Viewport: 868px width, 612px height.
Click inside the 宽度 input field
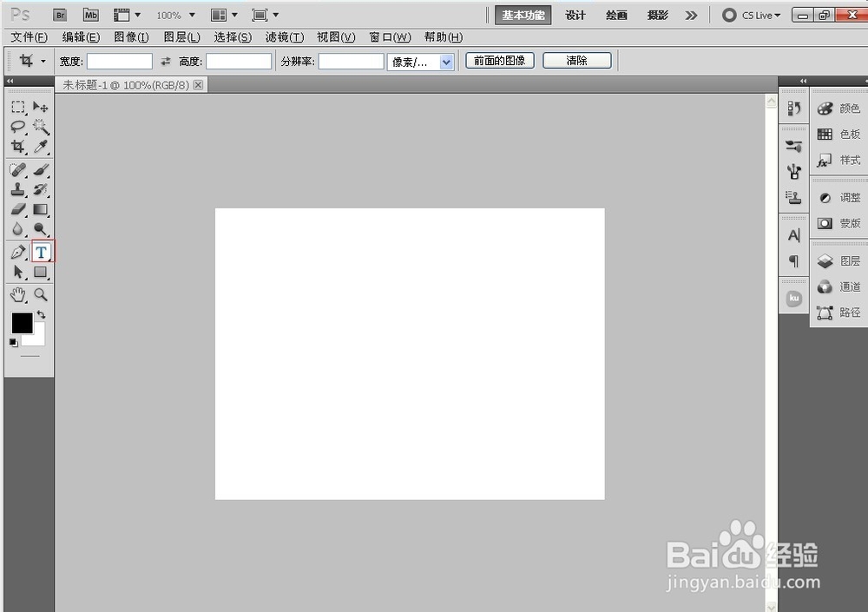pyautogui.click(x=119, y=60)
